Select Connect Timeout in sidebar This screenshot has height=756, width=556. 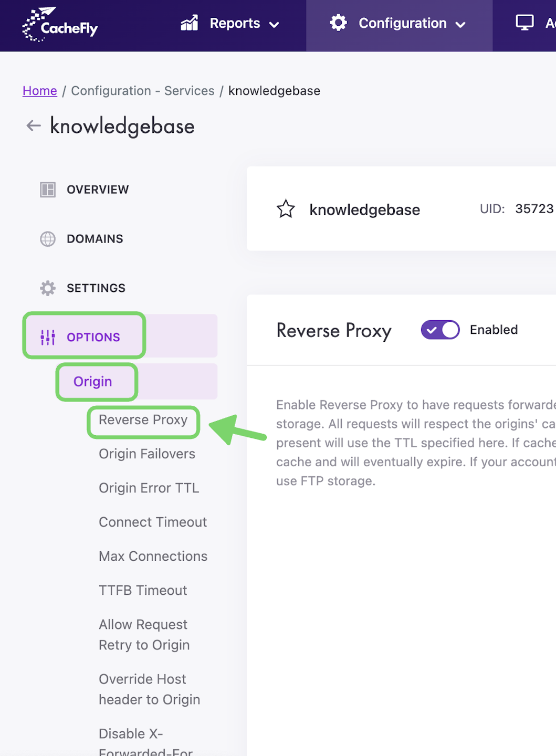click(x=153, y=522)
